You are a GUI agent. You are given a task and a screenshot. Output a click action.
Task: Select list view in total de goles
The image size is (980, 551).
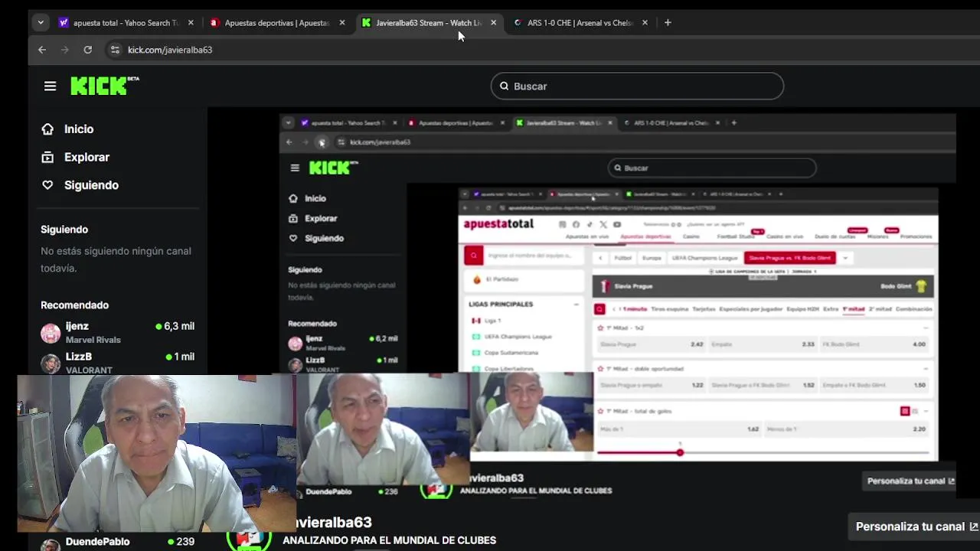(915, 411)
